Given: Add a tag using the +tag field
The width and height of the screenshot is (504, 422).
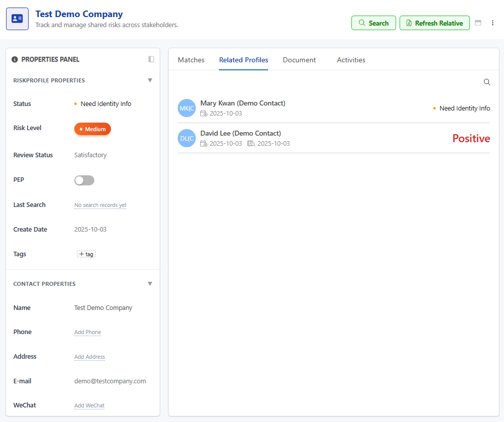Looking at the screenshot, I should coord(86,254).
